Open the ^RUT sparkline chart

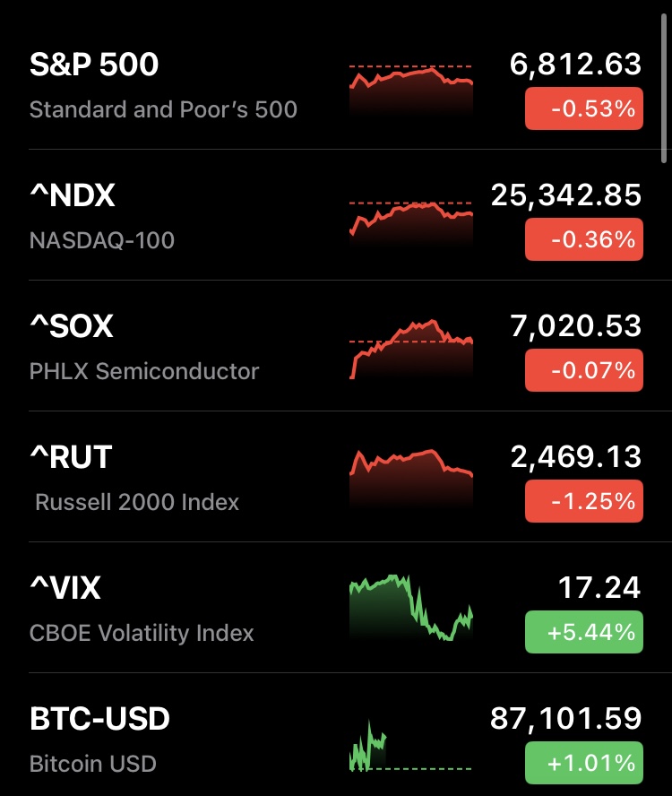pyautogui.click(x=410, y=480)
